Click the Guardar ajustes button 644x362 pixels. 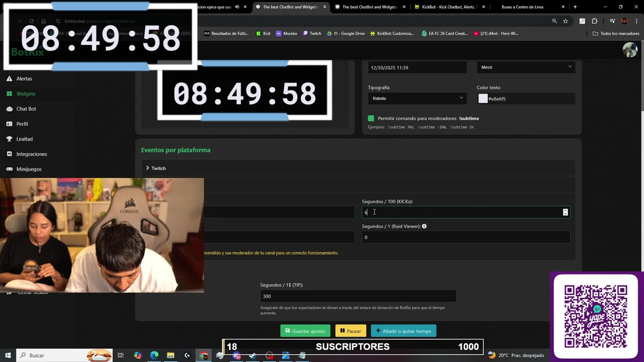[x=305, y=331]
